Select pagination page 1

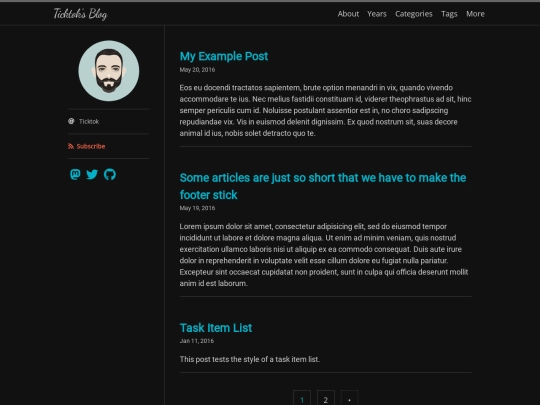point(302,399)
